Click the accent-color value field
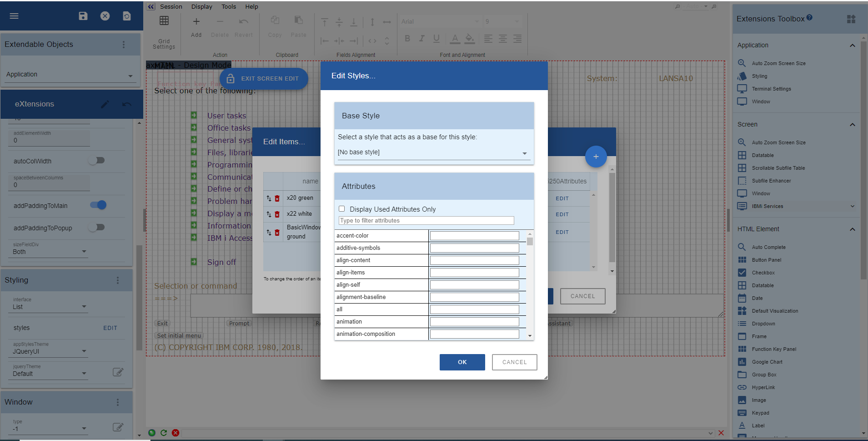Screen dimensions: 868x441 (x=474, y=236)
